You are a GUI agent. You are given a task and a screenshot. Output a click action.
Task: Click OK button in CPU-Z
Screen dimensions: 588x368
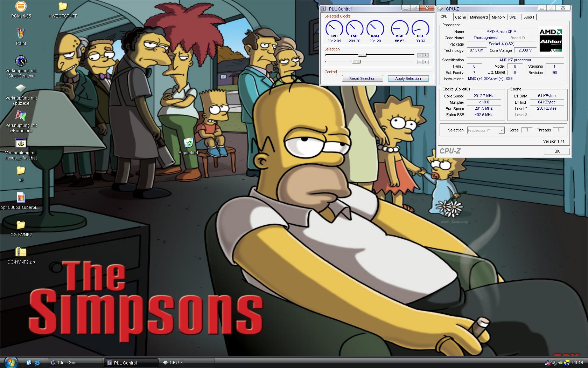[x=557, y=151]
